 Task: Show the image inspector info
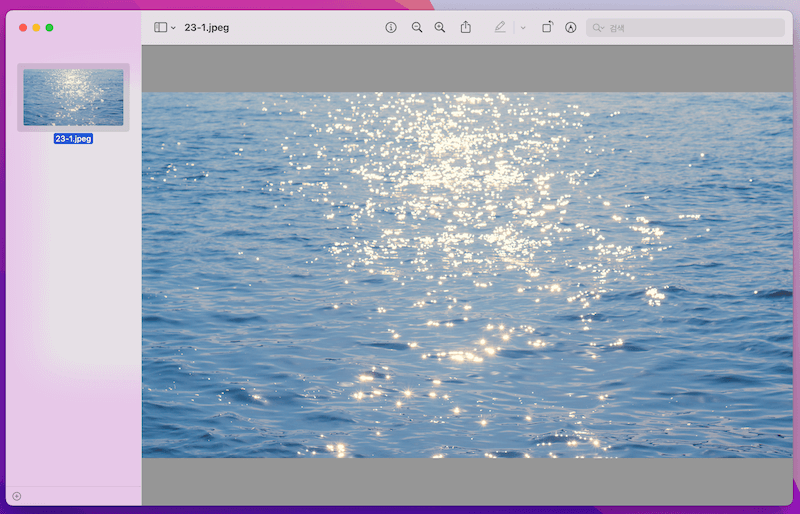(x=391, y=28)
